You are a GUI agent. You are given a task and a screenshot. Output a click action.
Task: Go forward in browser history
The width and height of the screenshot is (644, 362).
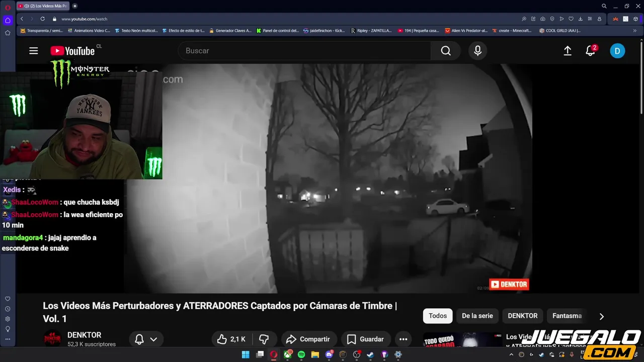[x=32, y=19]
